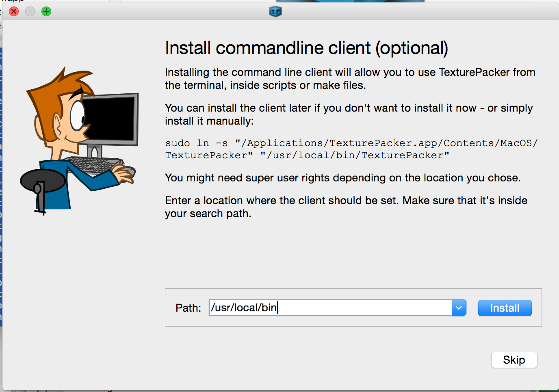Click the "You might need super user rights" sentence
The image size is (559, 392).
pos(342,178)
